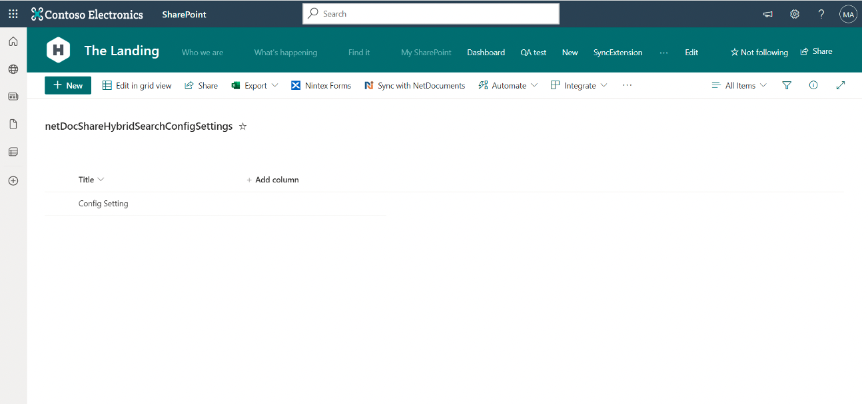Open My lists icon in left rail
This screenshot has height=404, width=868.
13,152
